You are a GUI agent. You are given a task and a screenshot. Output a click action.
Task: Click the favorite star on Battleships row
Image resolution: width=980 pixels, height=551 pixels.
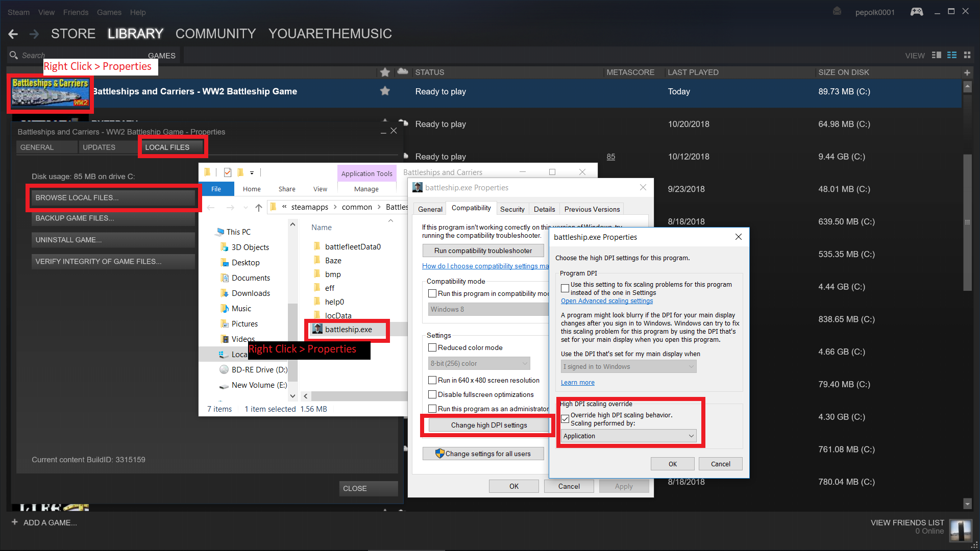click(385, 91)
